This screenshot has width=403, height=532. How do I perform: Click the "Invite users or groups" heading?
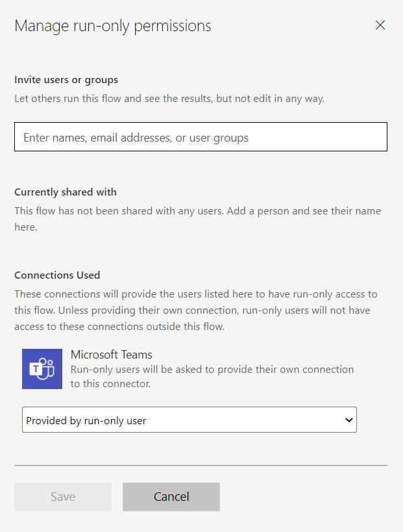point(66,80)
